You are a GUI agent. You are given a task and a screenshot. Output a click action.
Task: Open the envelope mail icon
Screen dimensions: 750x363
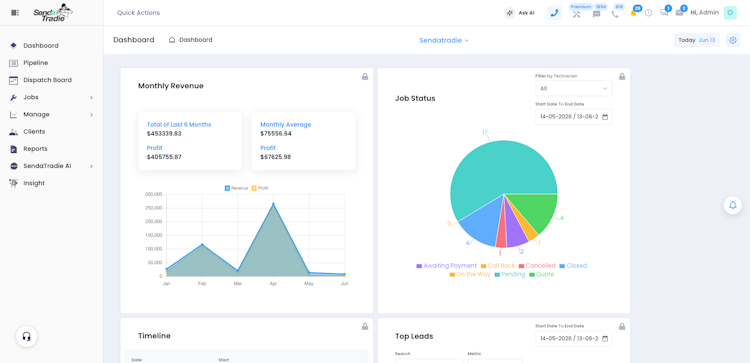tap(679, 13)
